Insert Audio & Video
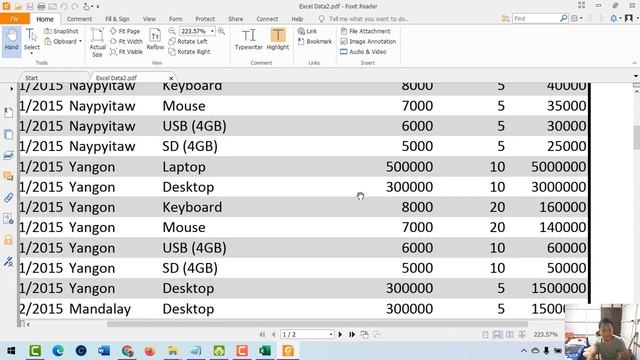The height and width of the screenshot is (360, 640). tap(363, 52)
